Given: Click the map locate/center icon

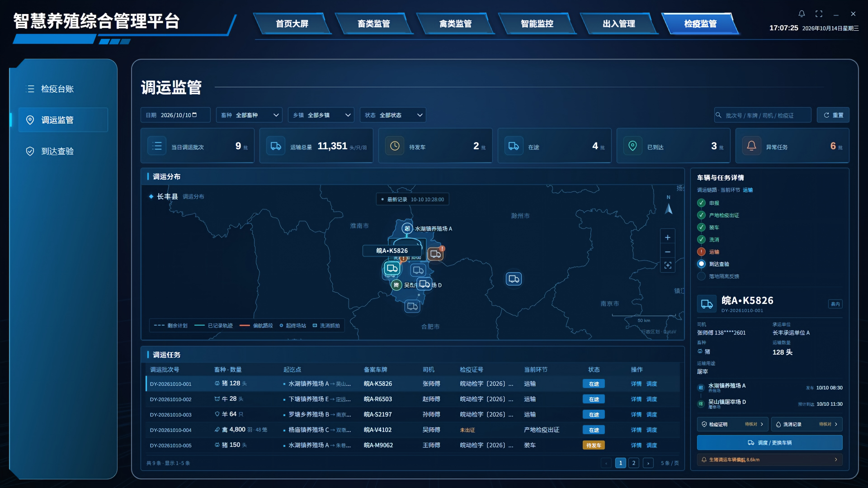Looking at the screenshot, I should point(668,265).
